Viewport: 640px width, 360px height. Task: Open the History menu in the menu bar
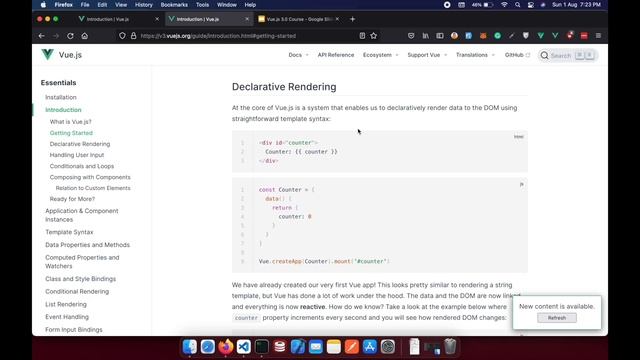point(143,5)
